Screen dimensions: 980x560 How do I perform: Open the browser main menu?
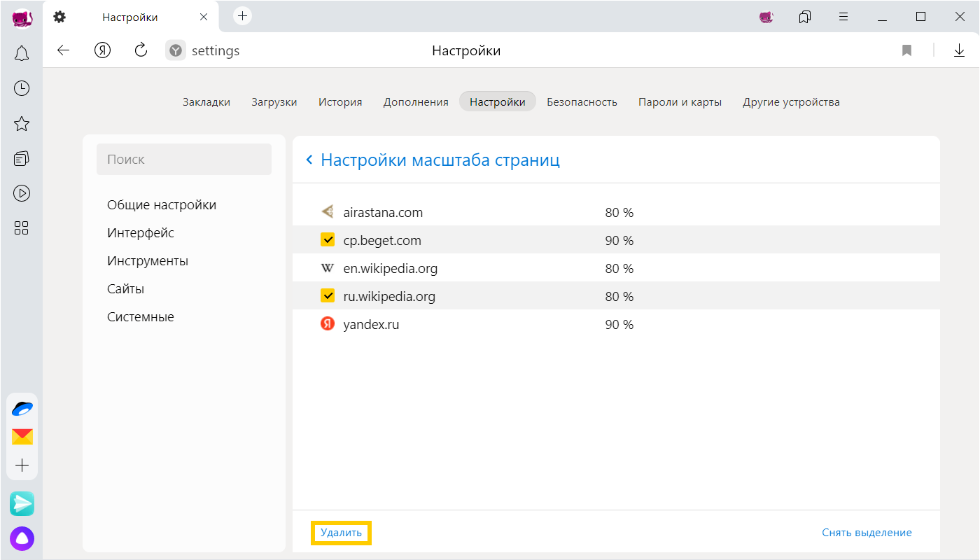pyautogui.click(x=843, y=17)
